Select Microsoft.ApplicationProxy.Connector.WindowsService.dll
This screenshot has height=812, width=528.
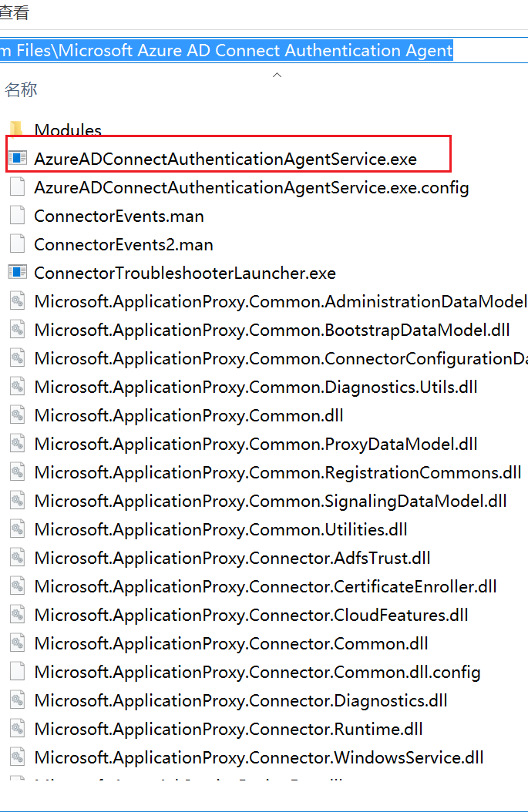(259, 757)
